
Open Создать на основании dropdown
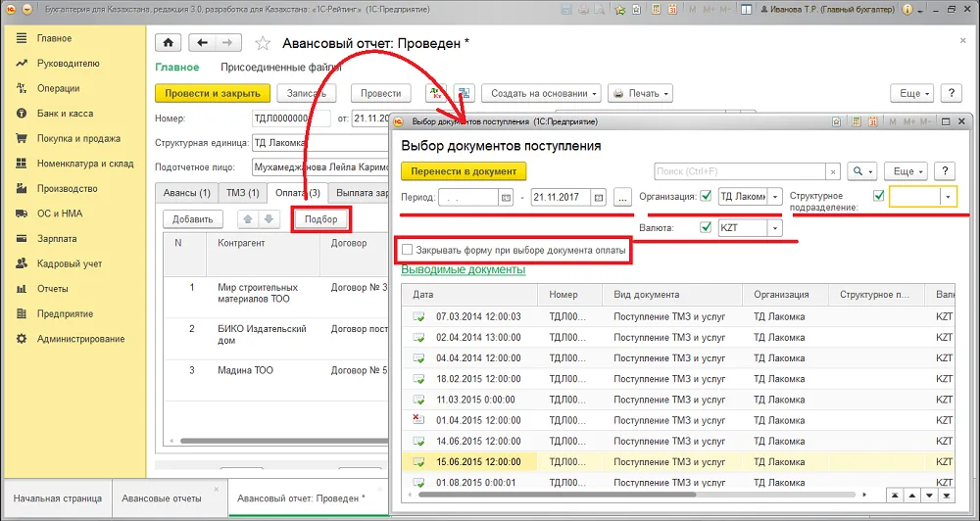pos(541,93)
